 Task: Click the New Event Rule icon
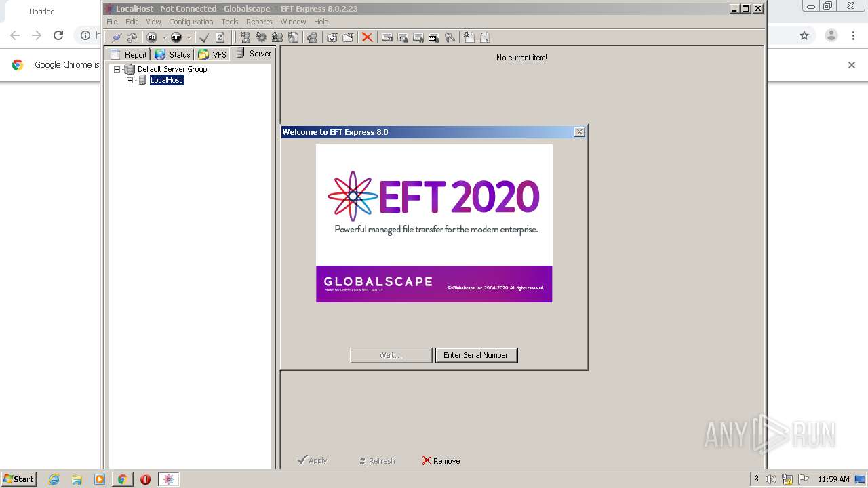tap(332, 37)
